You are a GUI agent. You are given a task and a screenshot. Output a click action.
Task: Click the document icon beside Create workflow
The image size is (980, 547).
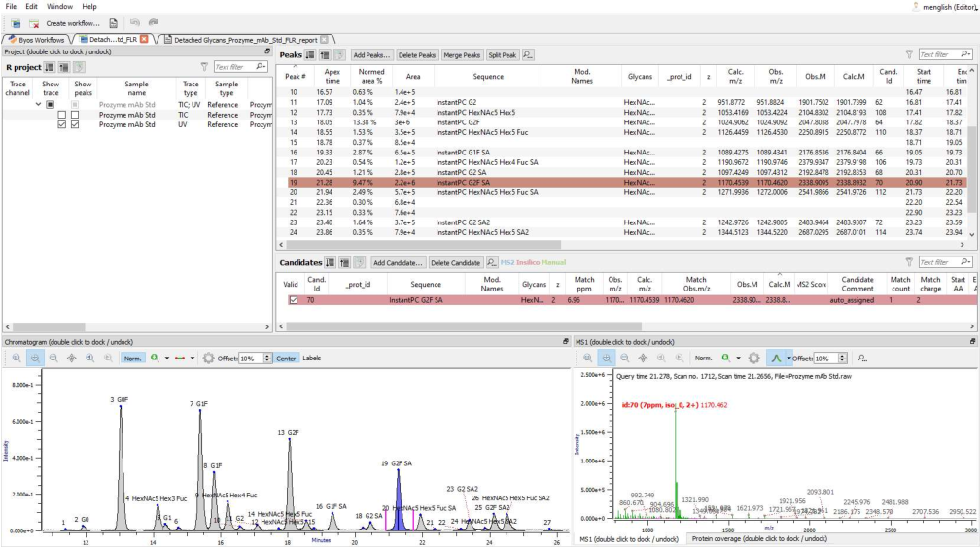113,23
